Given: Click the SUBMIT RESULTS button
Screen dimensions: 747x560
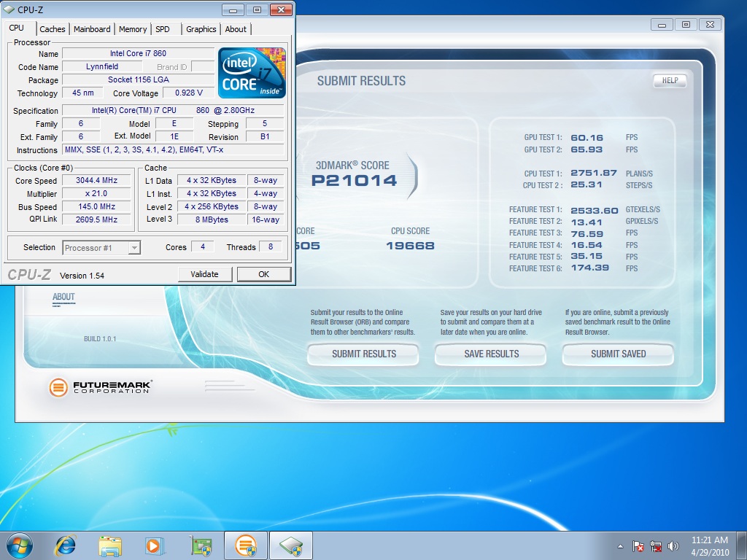Looking at the screenshot, I should point(363,354).
